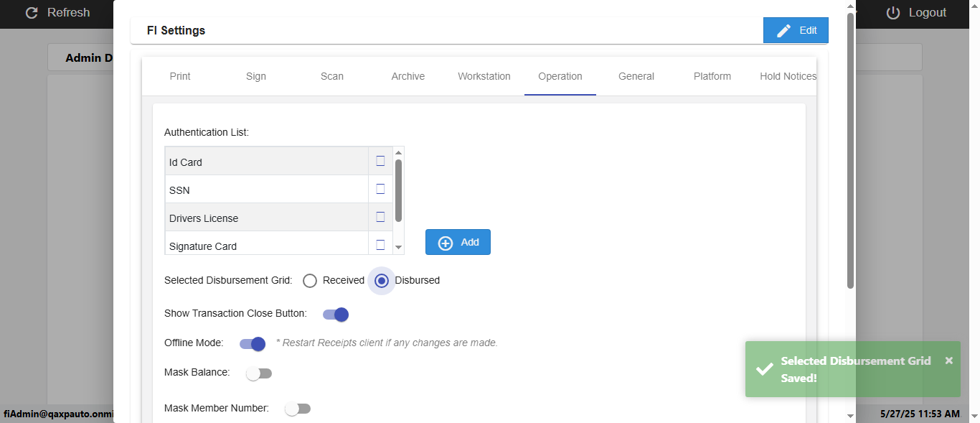Screen dimensions: 980x423
Task: Click the dialog scroll down arrow
Action: coord(851,416)
